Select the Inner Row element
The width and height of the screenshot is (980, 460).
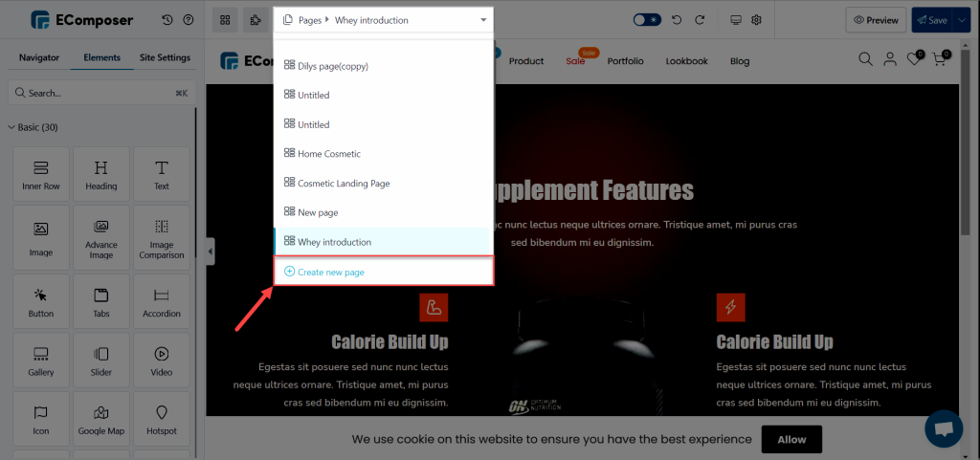[x=40, y=175]
